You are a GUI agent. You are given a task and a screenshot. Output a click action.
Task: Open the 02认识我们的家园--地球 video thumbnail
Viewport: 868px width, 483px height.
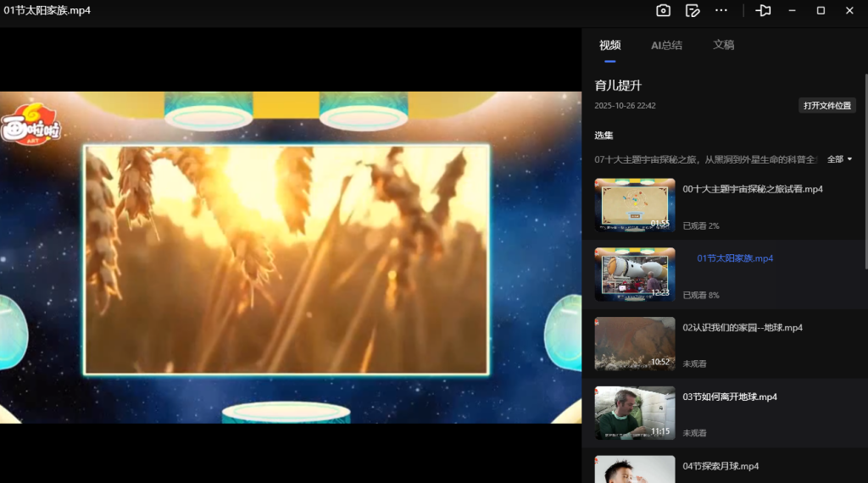coord(635,344)
